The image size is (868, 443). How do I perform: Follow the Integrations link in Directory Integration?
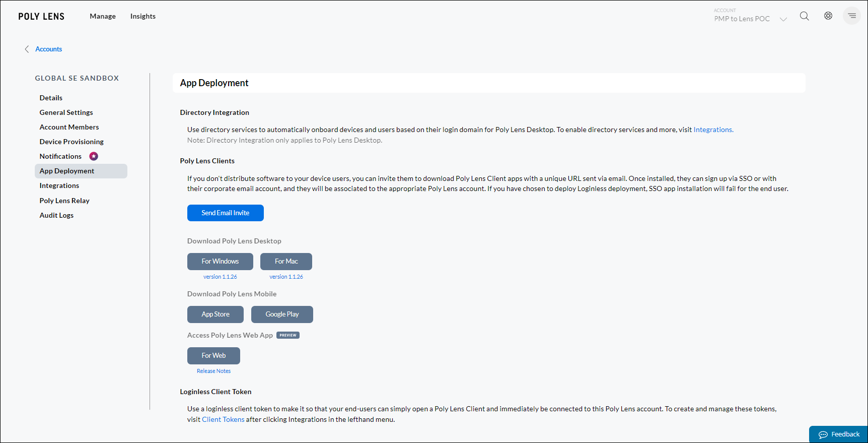click(x=713, y=130)
